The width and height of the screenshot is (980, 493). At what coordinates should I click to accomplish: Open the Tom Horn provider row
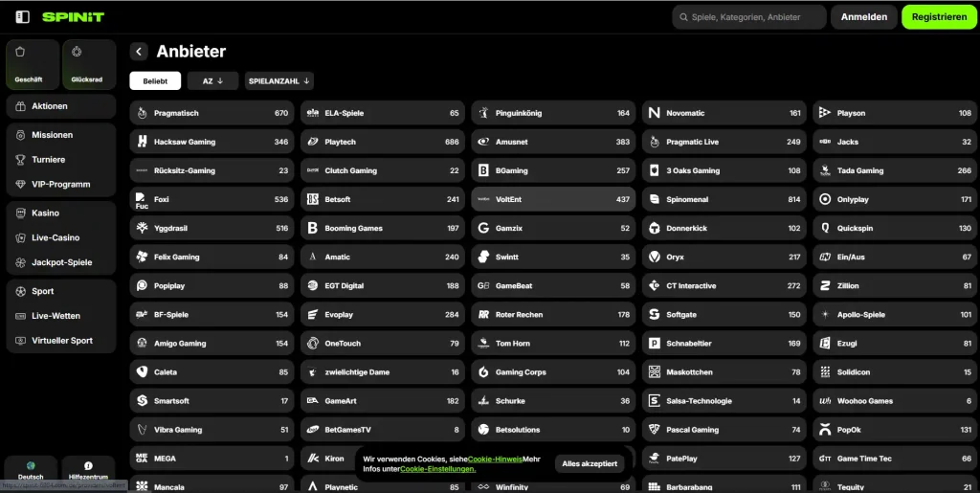click(x=553, y=343)
